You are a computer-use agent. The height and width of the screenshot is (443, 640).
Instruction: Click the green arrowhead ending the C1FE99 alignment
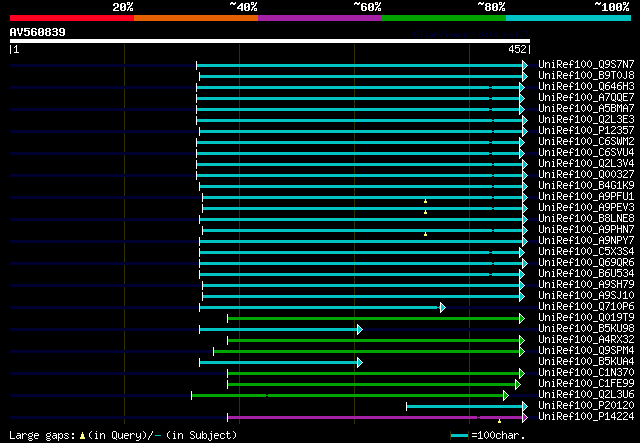[518, 384]
